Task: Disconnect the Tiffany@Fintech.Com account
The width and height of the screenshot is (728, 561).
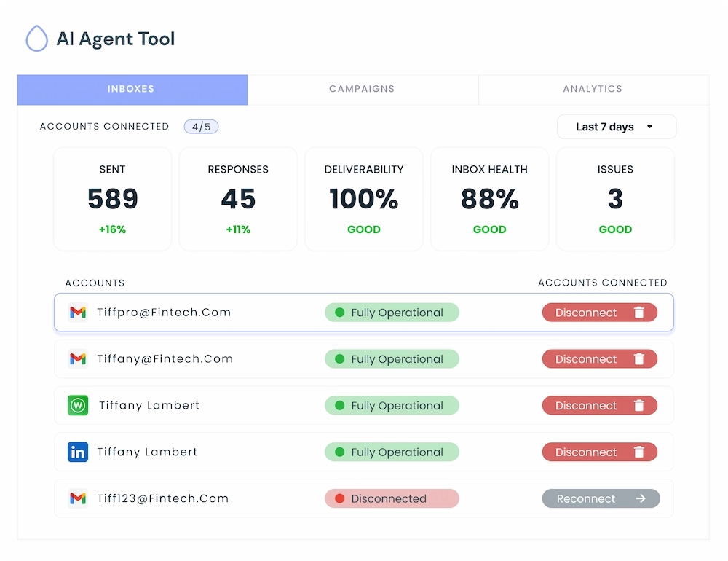Action: tap(599, 358)
